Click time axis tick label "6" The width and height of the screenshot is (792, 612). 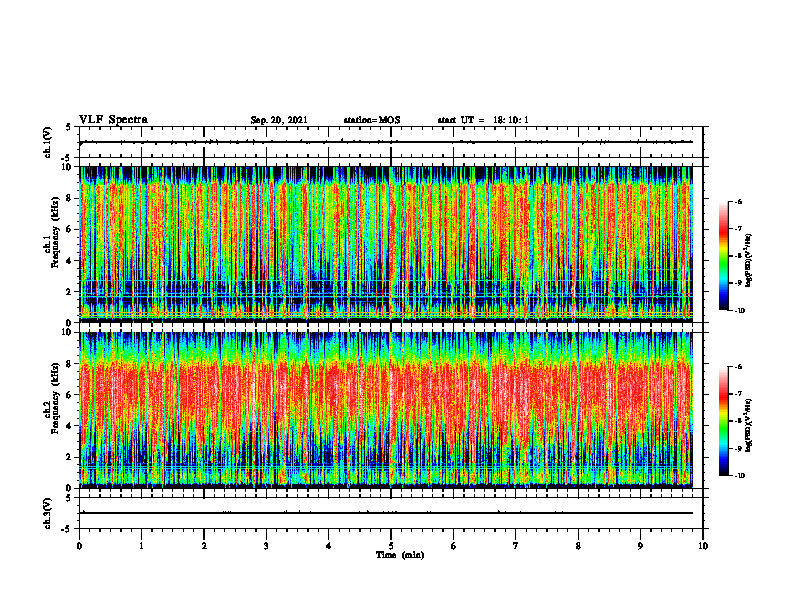click(x=454, y=546)
